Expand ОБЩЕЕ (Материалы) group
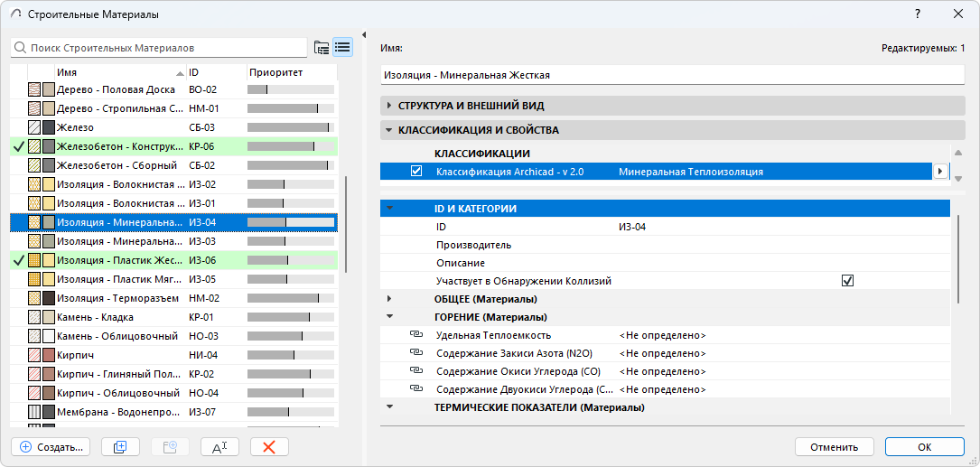980x467 pixels. click(x=389, y=299)
